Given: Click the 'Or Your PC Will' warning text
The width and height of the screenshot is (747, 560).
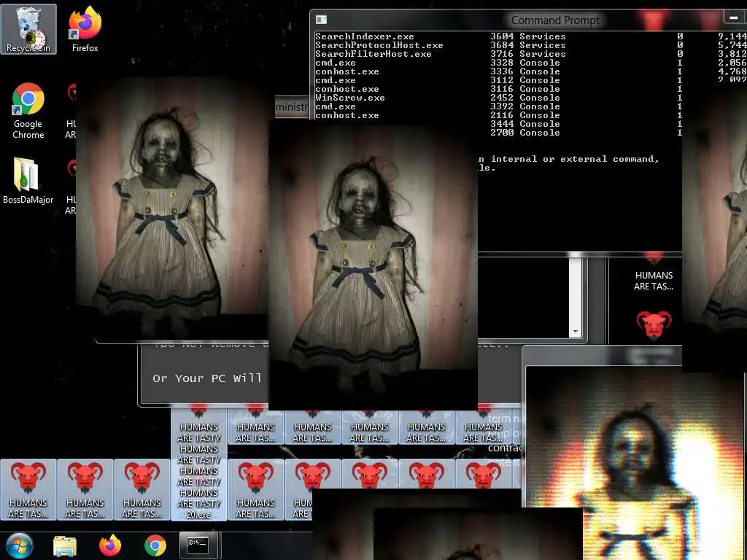Looking at the screenshot, I should point(206,378).
